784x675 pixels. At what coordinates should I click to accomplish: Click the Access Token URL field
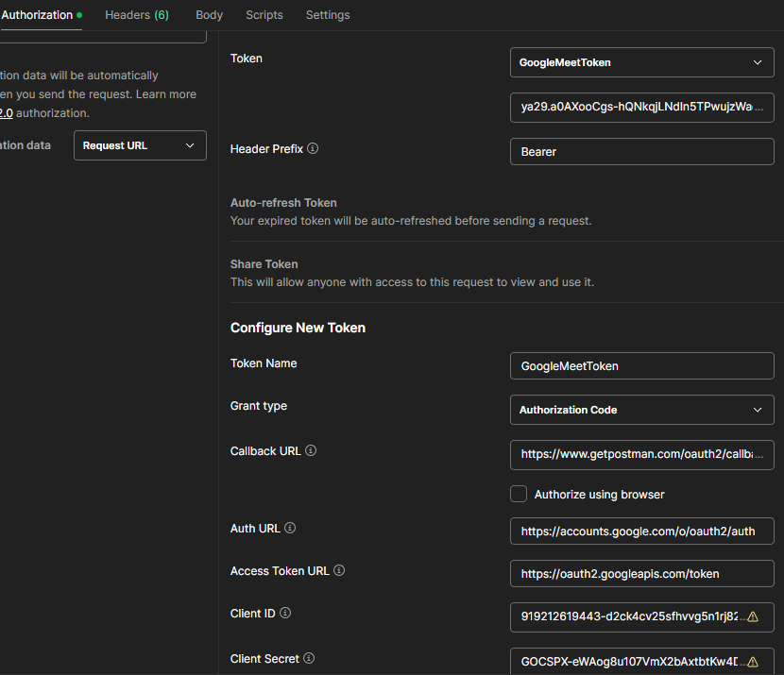(x=641, y=574)
